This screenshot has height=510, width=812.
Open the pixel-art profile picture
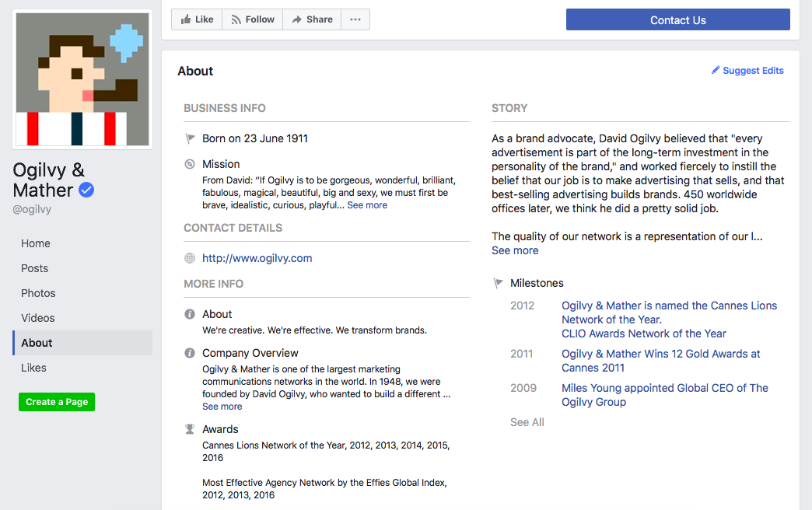click(x=82, y=79)
